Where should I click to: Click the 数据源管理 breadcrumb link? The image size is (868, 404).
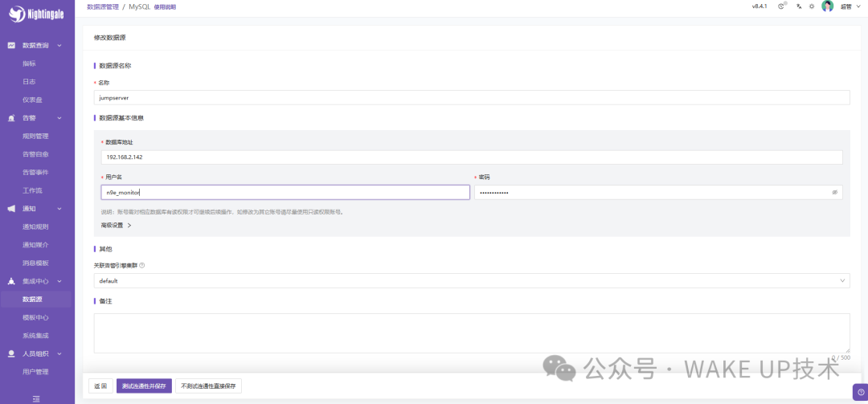pos(102,6)
